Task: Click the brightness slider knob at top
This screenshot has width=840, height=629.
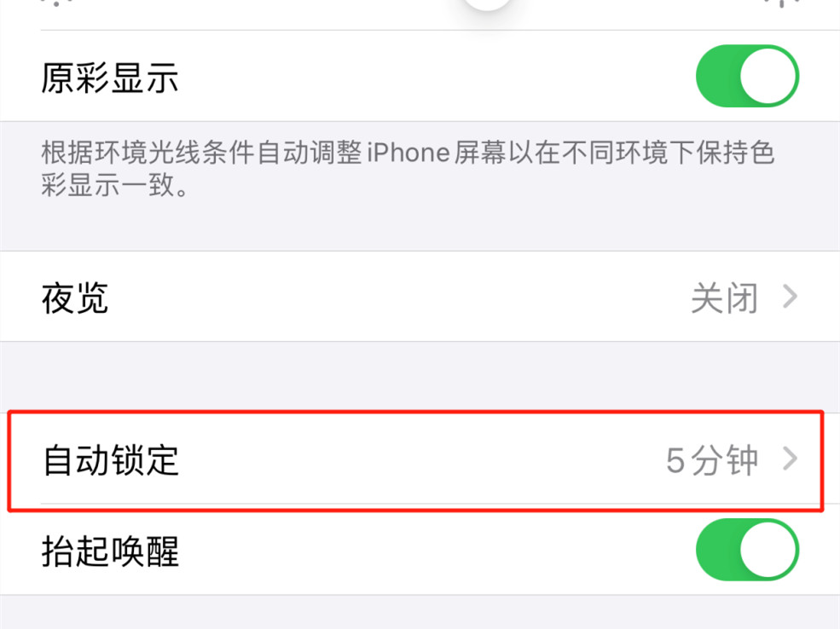Action: 486,4
